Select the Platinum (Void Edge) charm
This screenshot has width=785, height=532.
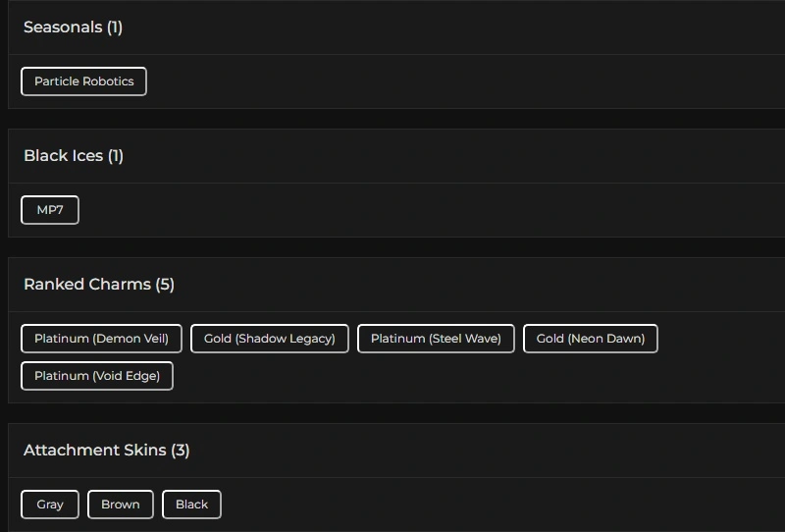click(x=97, y=376)
